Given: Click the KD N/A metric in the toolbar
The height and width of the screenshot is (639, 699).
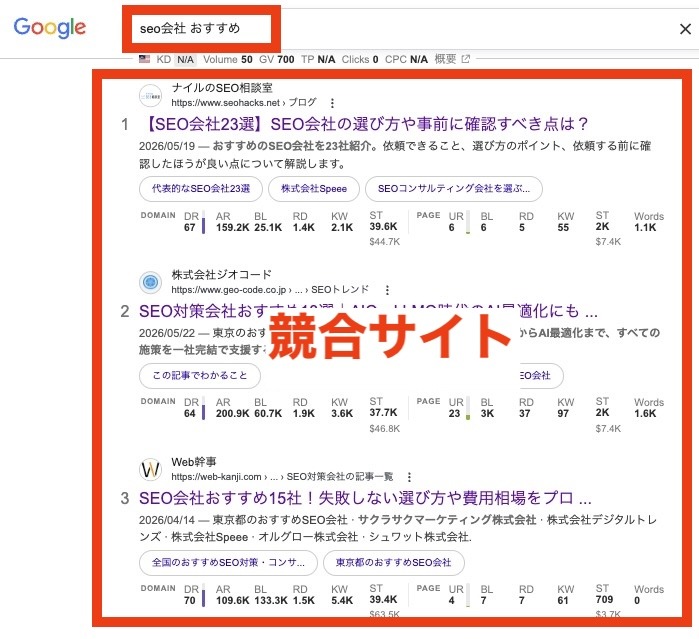Looking at the screenshot, I should [176, 59].
